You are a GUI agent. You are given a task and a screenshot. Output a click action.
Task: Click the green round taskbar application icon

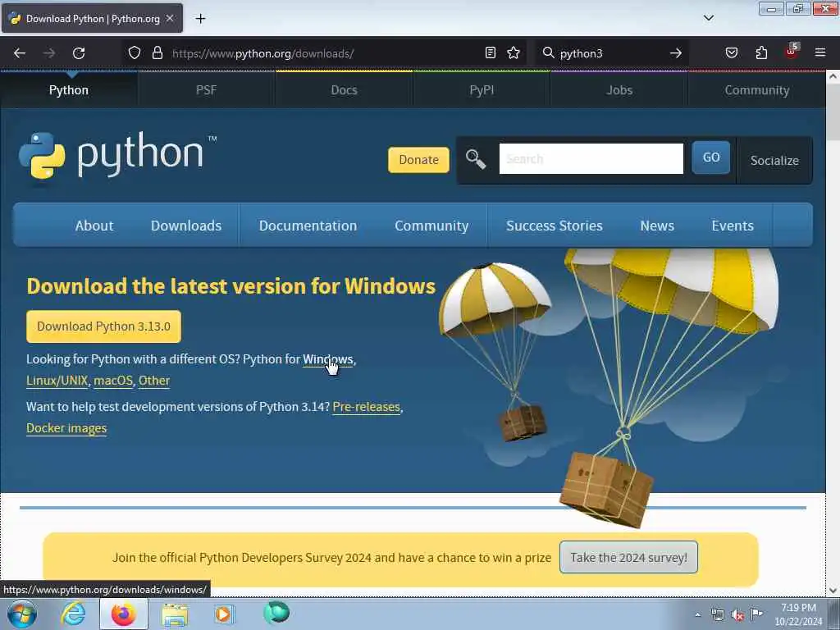tap(276, 613)
